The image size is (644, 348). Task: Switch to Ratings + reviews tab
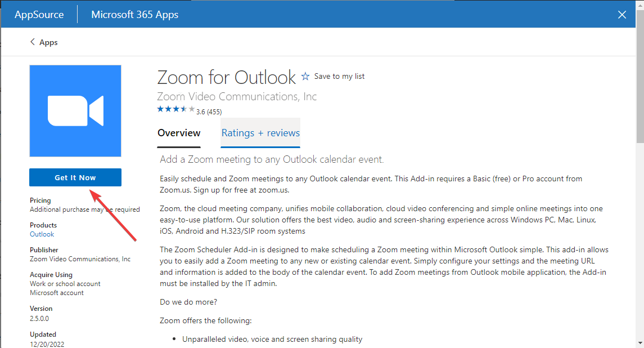(x=260, y=133)
